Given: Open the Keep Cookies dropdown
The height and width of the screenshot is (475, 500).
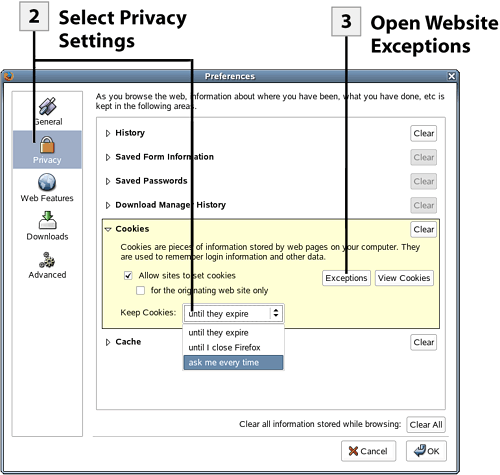Looking at the screenshot, I should tap(234, 313).
